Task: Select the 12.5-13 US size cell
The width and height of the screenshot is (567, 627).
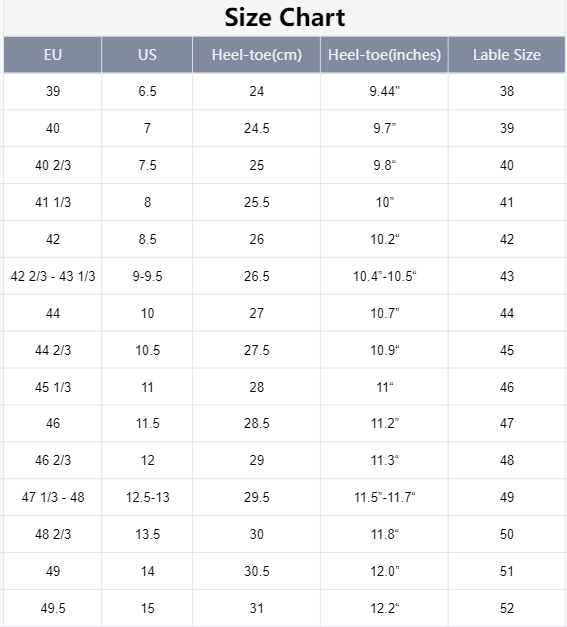Action: coord(147,497)
